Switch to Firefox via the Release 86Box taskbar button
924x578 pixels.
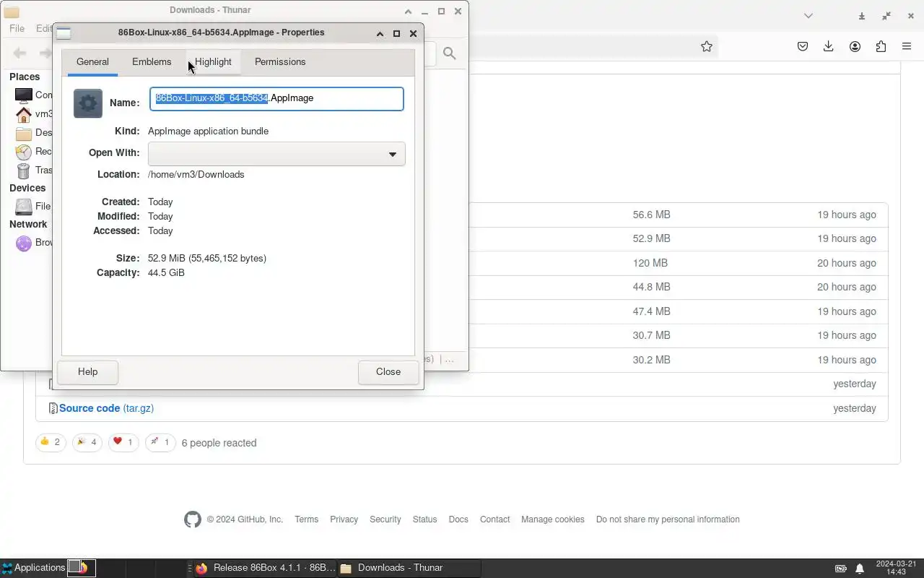tap(264, 568)
